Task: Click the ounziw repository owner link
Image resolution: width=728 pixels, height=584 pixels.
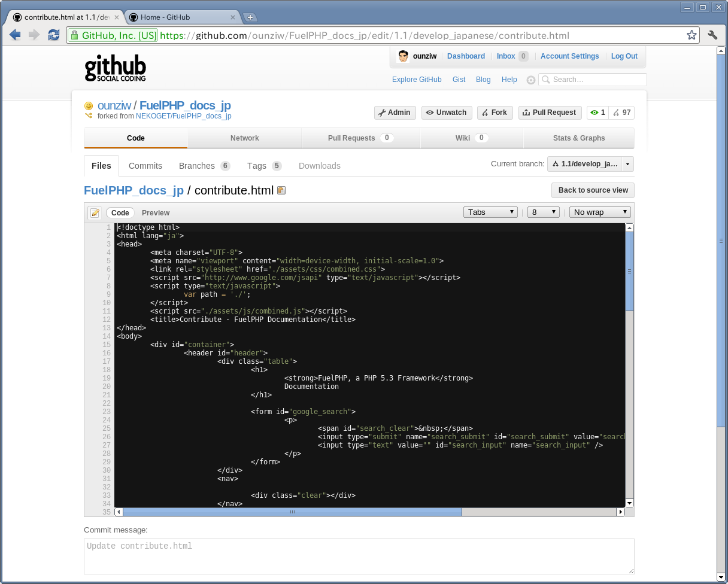Action: [114, 105]
